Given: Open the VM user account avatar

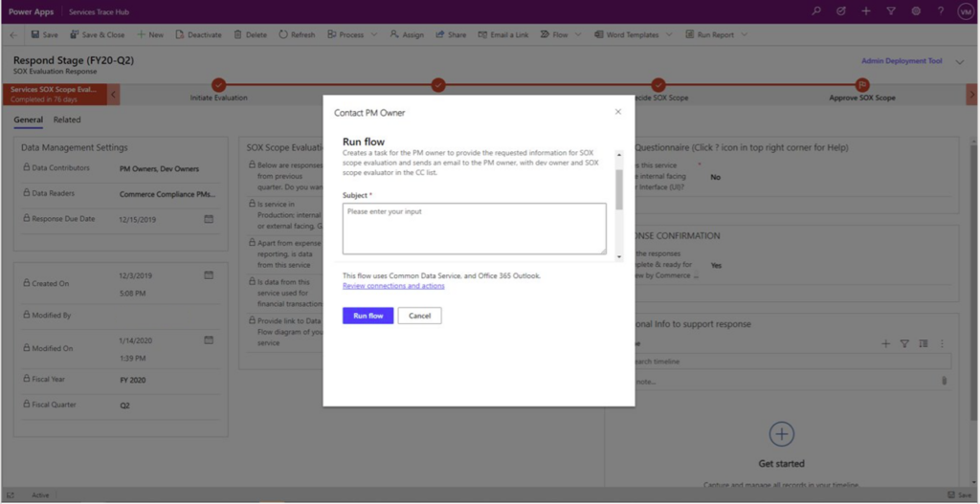Looking at the screenshot, I should pyautogui.click(x=965, y=11).
